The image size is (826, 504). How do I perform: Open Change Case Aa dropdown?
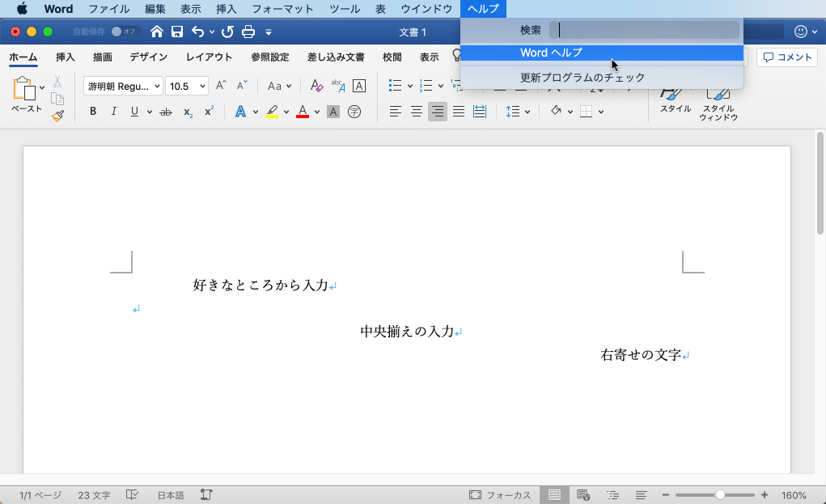click(x=279, y=86)
